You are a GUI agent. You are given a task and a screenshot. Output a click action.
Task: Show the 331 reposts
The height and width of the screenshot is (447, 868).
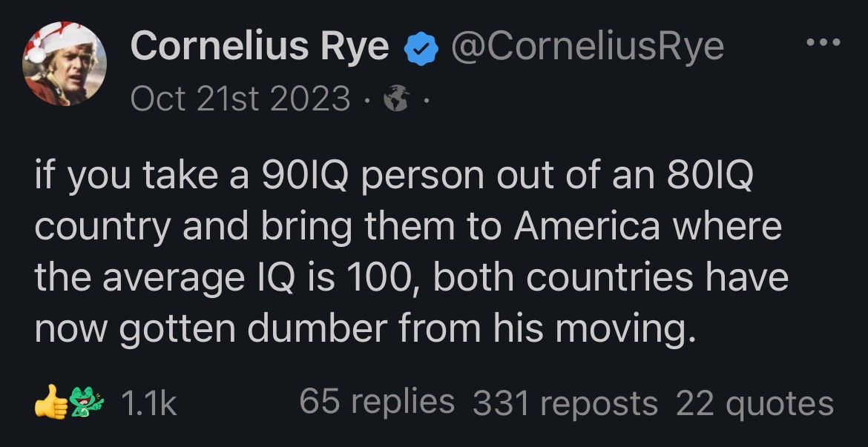click(x=565, y=404)
